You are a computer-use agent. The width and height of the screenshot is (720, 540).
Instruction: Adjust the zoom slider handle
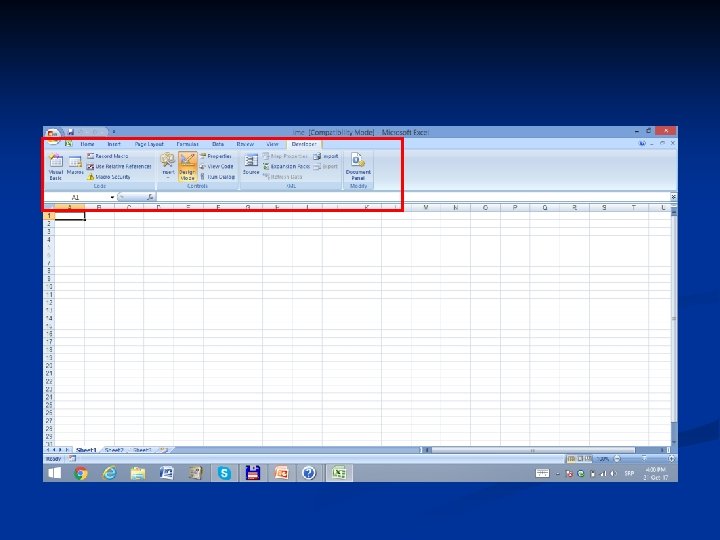[644, 459]
